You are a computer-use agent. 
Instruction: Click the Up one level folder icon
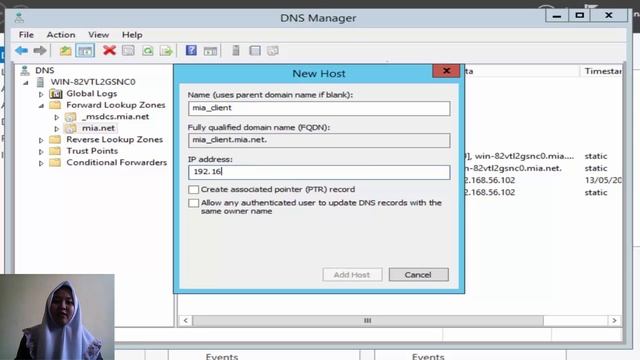tap(65, 51)
